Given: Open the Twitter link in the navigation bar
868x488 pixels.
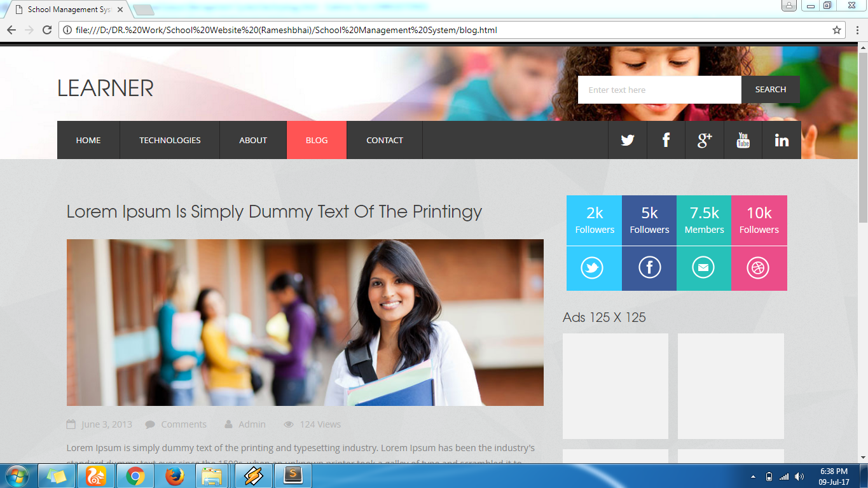Looking at the screenshot, I should point(628,140).
